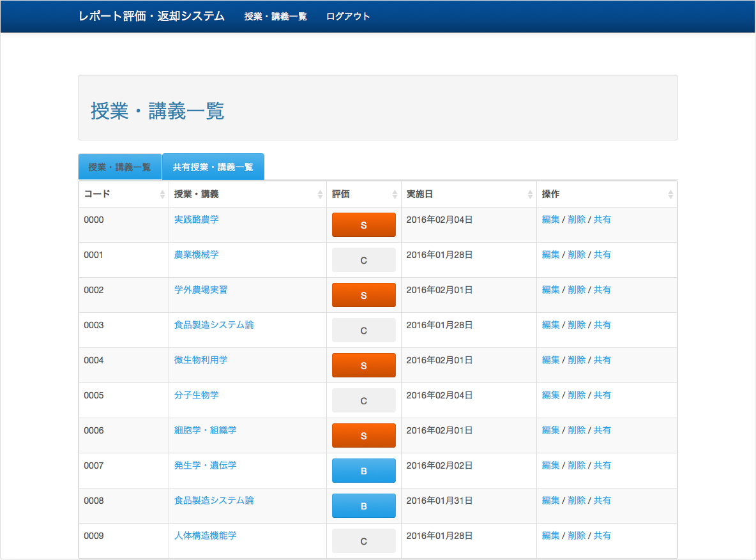Click 共有 for course 0005 分子生物学
This screenshot has width=756, height=560.
tap(602, 395)
